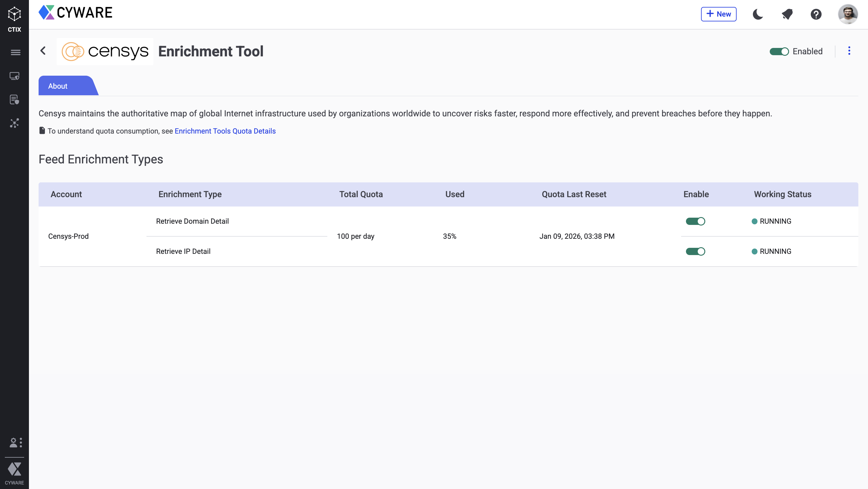Screen dimensions: 868x489
Task: Open the monitor shield sidebar icon
Action: click(14, 76)
